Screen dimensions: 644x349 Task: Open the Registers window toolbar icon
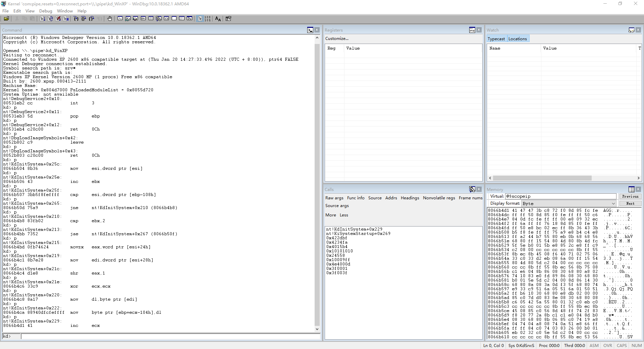(143, 19)
